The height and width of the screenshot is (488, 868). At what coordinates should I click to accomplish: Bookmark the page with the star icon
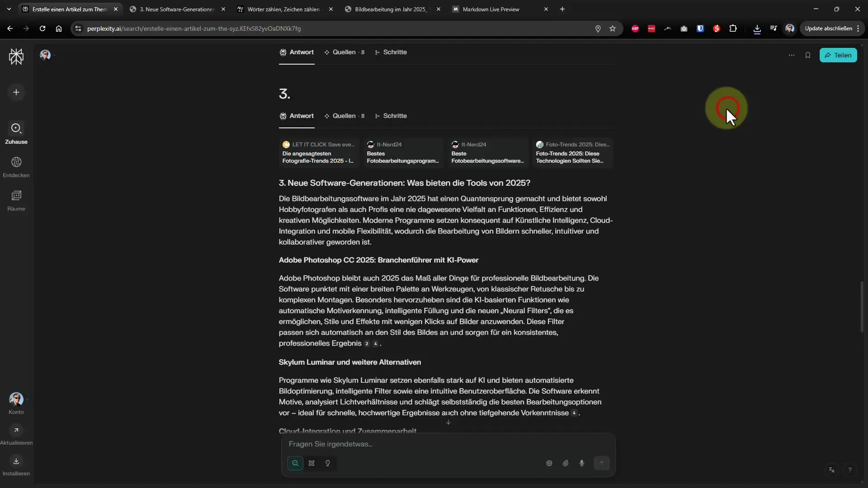(613, 28)
